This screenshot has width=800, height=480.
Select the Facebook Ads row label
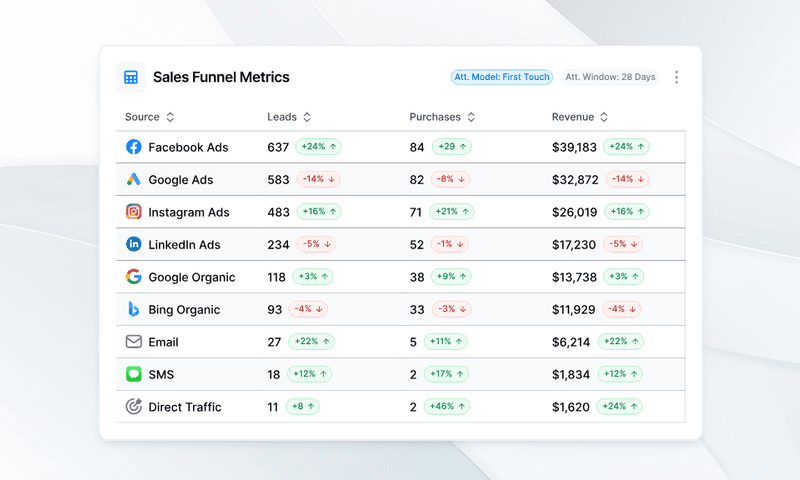point(188,147)
